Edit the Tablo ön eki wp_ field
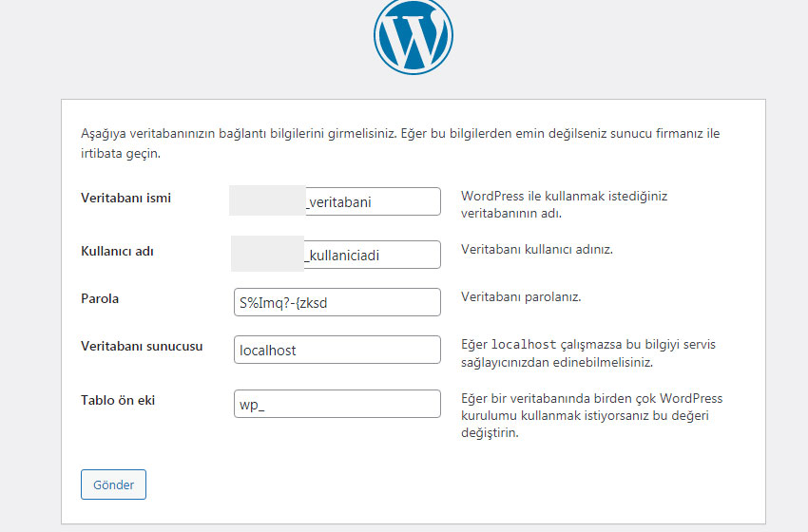This screenshot has height=532, width=808. pos(337,404)
